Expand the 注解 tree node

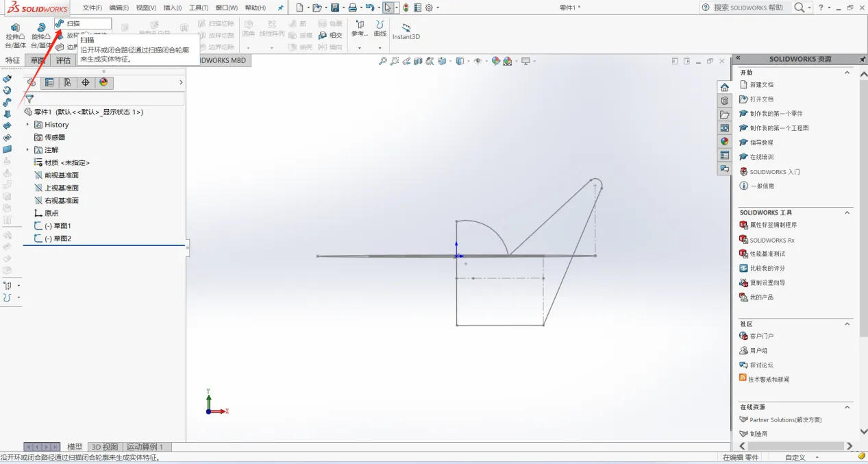27,150
